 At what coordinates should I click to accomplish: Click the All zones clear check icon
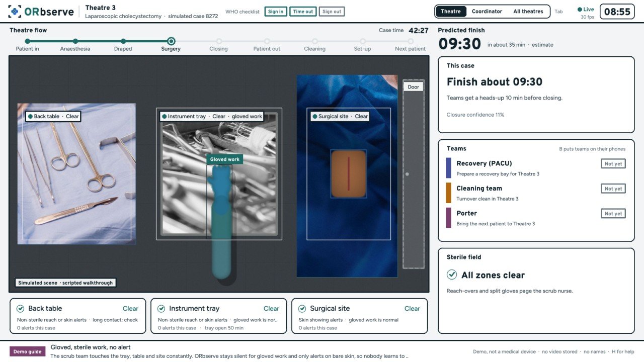coord(452,275)
